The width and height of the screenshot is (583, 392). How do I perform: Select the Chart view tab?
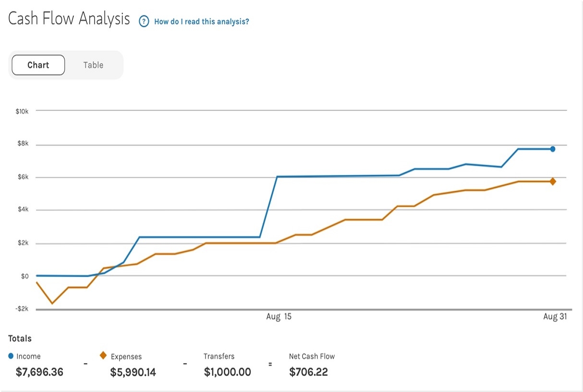tap(38, 65)
